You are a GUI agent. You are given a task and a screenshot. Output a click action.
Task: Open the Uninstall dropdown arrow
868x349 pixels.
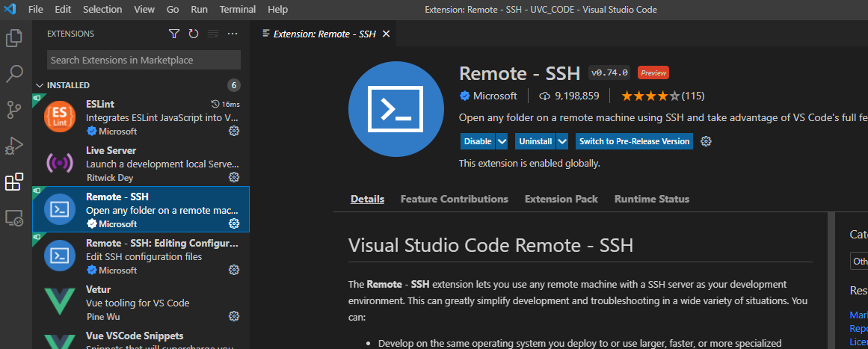coord(562,141)
